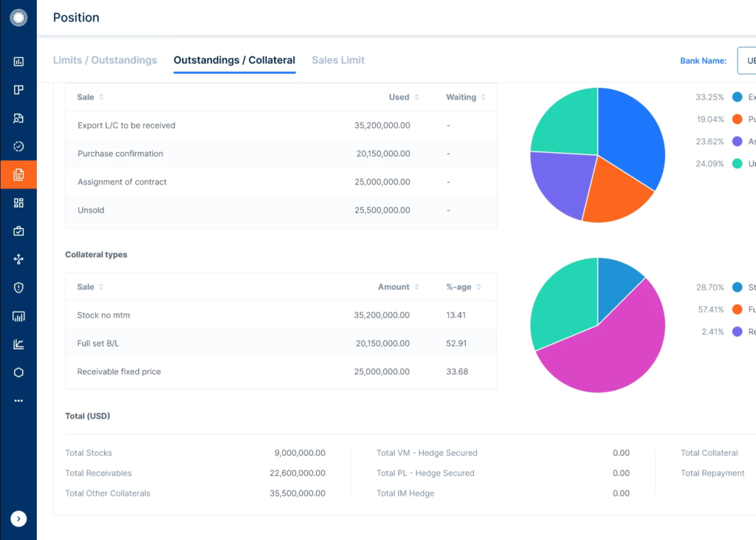Click the hexagon sidebar icon
This screenshot has width=756, height=540.
tap(18, 372)
